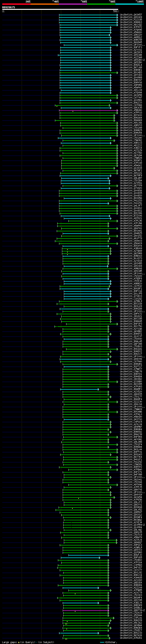Screen dimensions: 146x644
Task: Click the cyan alignment bar of UniRef100_B9ID56
Action: pos(88,198)
